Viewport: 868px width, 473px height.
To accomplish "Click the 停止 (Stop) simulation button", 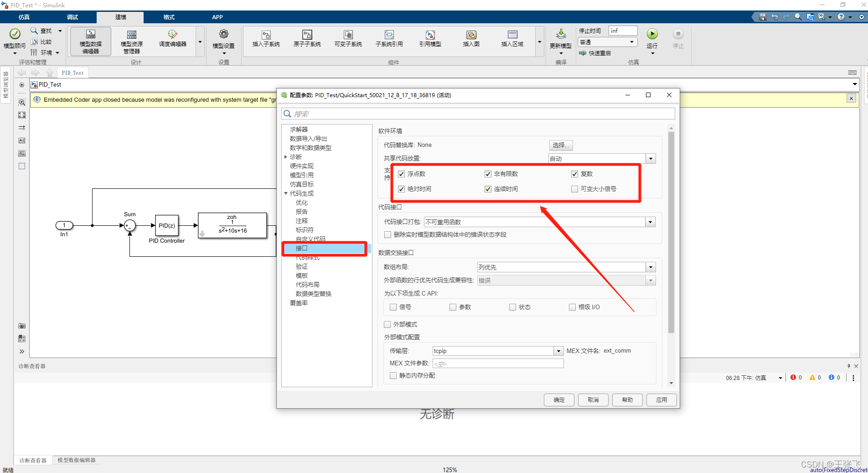I will 678,34.
